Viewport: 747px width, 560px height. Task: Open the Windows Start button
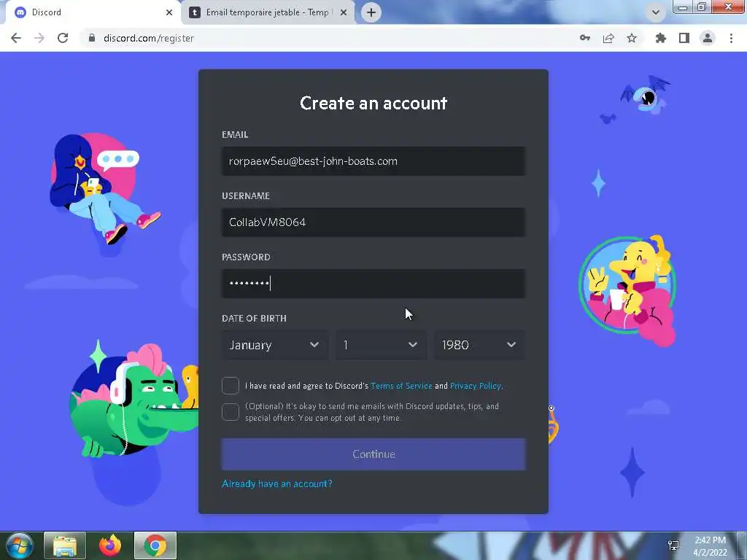tap(20, 545)
